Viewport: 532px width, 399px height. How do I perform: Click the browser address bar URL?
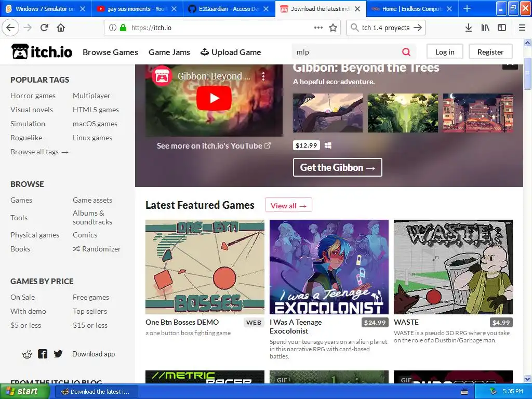pyautogui.click(x=151, y=28)
